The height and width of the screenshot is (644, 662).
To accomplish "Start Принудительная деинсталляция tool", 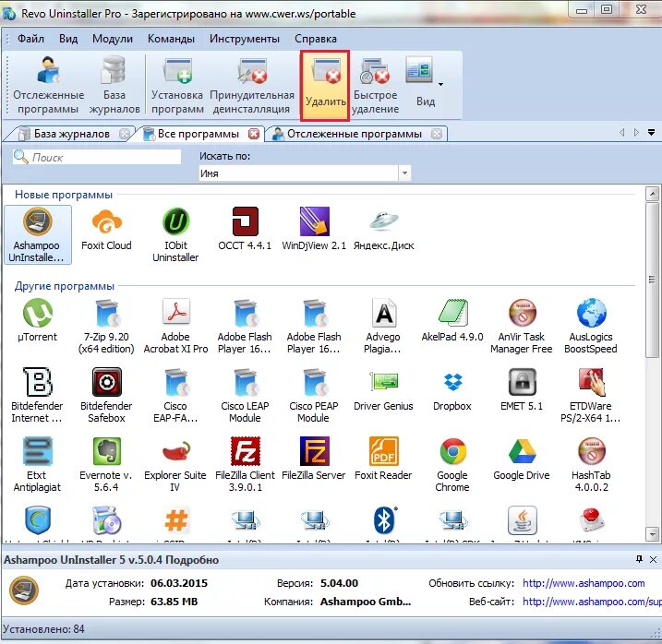I will point(252,85).
